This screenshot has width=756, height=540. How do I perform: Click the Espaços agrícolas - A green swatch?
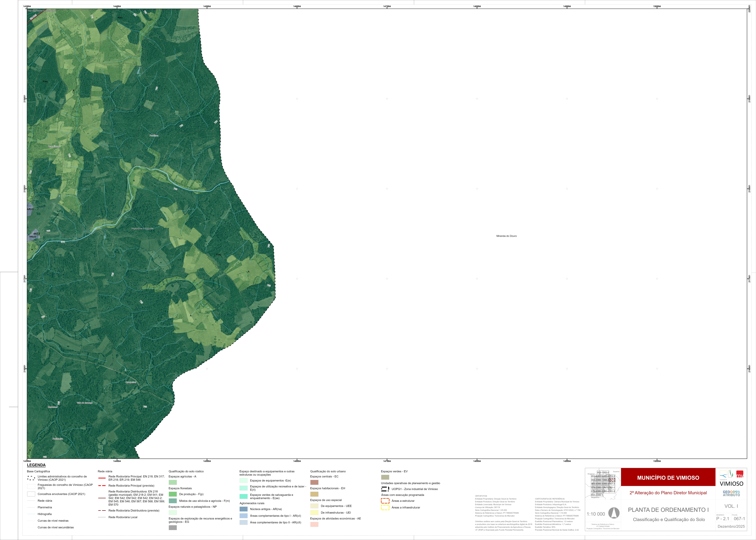pyautogui.click(x=173, y=482)
